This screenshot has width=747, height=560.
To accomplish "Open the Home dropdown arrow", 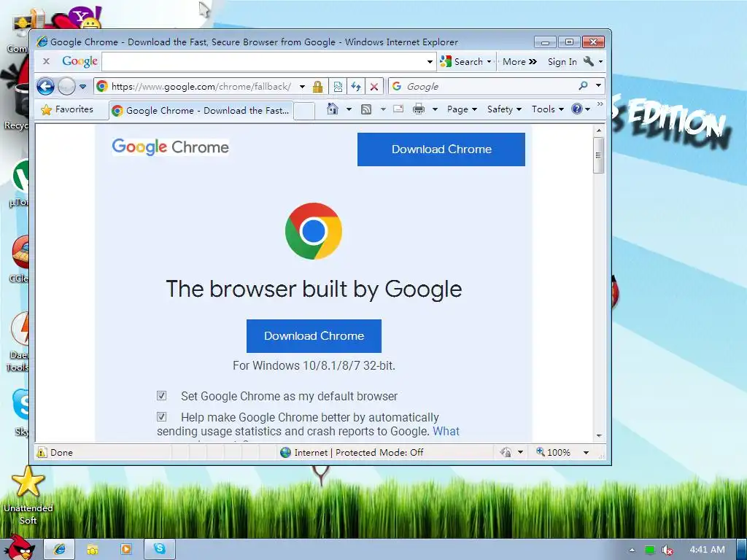I will tap(349, 109).
